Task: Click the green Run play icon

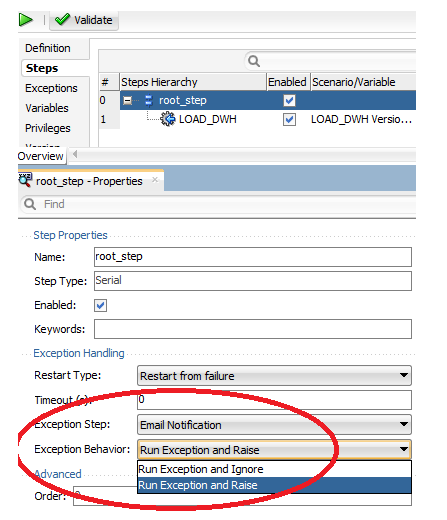Action: click(26, 20)
